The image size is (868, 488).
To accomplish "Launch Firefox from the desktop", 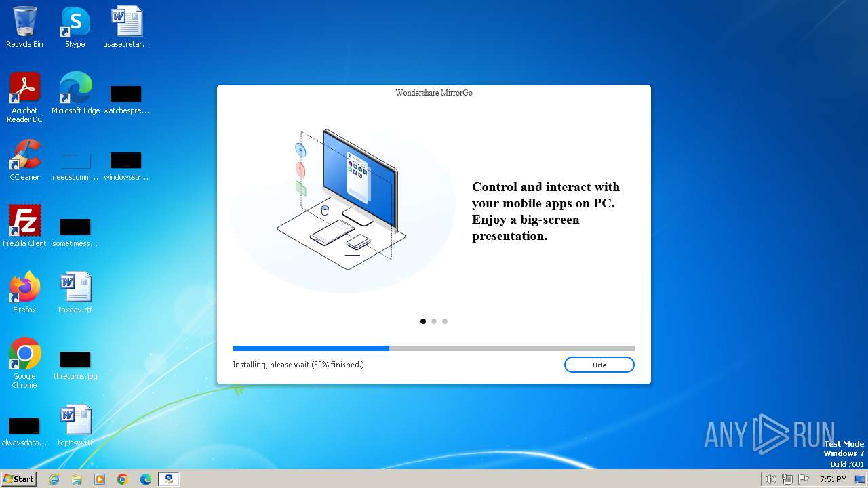I will [24, 293].
